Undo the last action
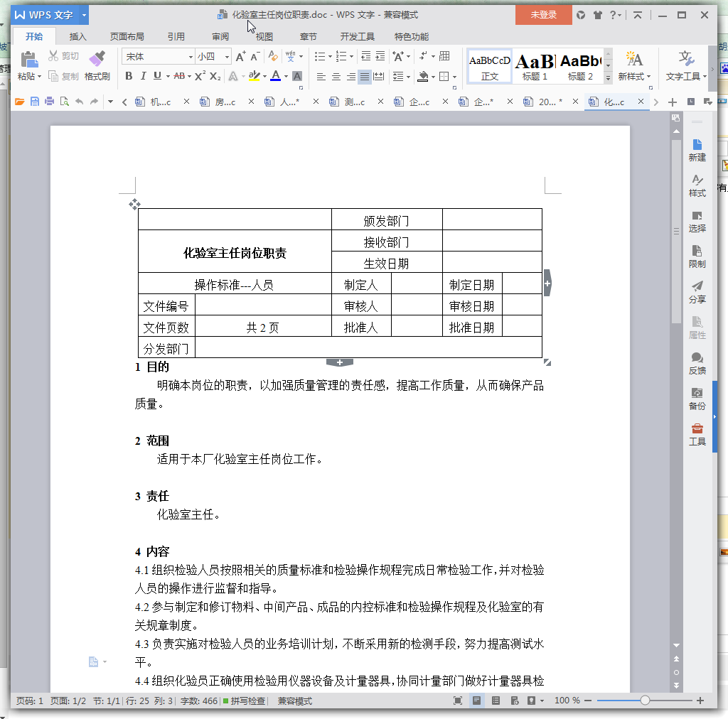728x719 pixels. coord(80,102)
